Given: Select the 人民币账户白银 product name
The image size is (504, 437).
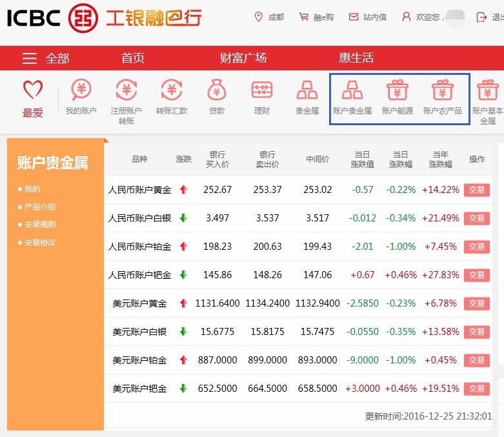Looking at the screenshot, I should 139,218.
